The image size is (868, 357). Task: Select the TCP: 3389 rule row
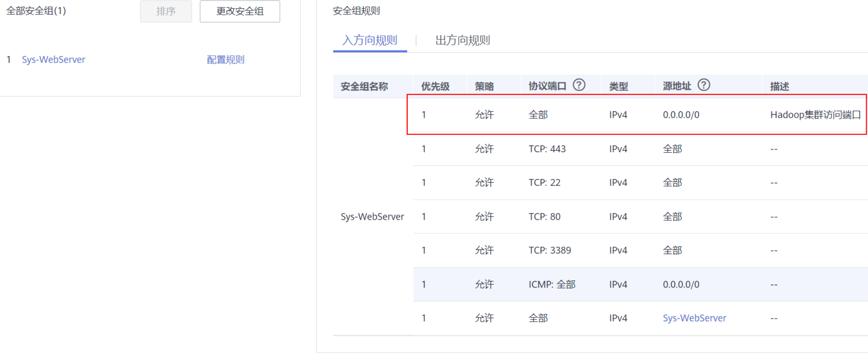[x=550, y=250]
